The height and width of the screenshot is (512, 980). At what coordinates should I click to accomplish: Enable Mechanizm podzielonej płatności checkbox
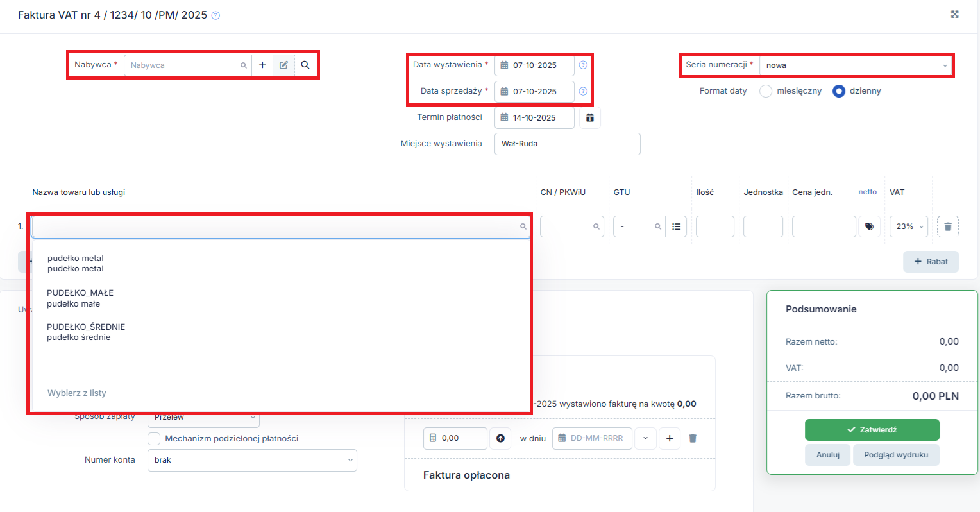click(154, 439)
